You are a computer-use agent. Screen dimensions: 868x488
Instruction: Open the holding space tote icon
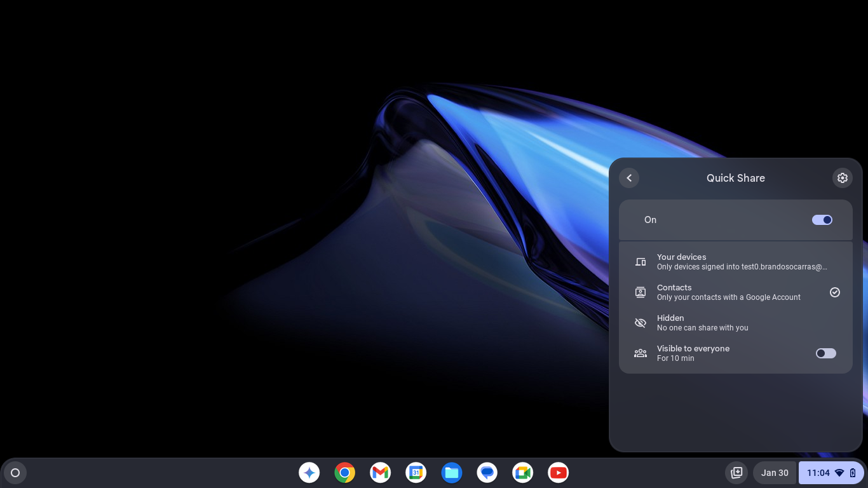pyautogui.click(x=736, y=473)
